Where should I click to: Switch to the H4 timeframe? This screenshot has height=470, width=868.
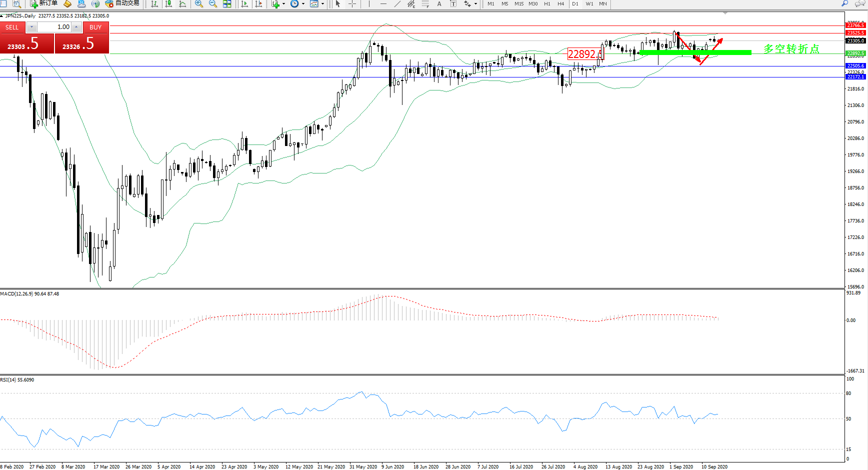point(560,3)
